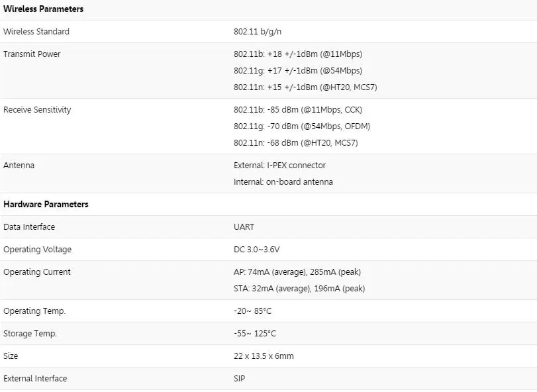
Task: Click the 802.11b +18 dBm transmit line
Action: pos(298,54)
